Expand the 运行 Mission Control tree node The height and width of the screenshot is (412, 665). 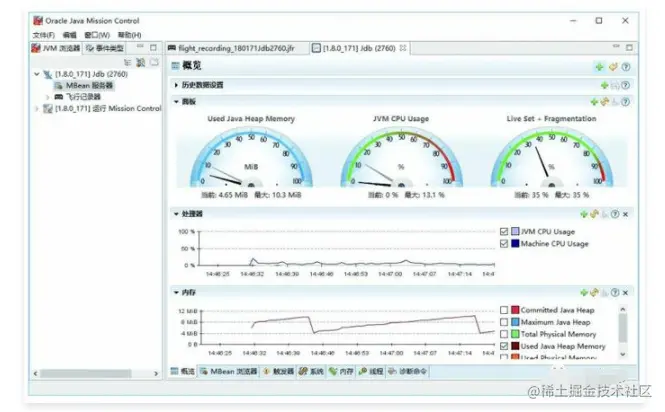click(37, 109)
